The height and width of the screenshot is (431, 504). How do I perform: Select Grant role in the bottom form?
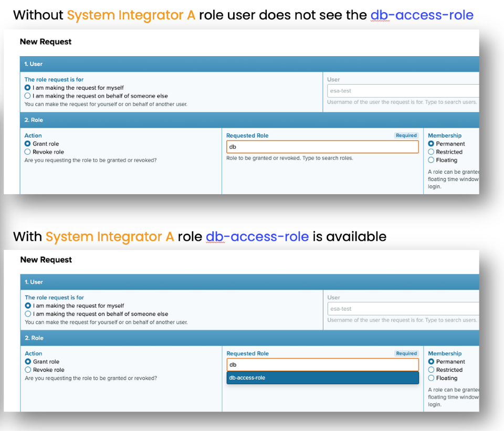click(26, 362)
